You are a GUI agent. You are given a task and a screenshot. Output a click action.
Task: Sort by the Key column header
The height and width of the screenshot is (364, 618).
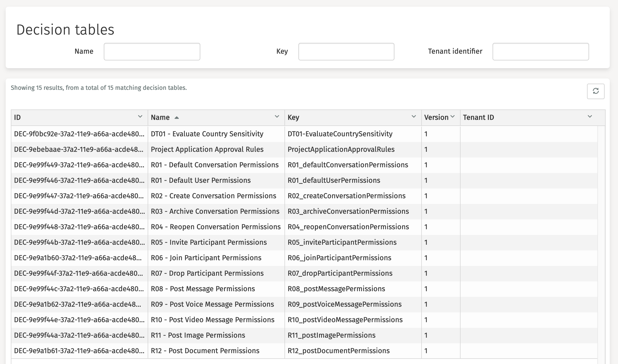(294, 117)
